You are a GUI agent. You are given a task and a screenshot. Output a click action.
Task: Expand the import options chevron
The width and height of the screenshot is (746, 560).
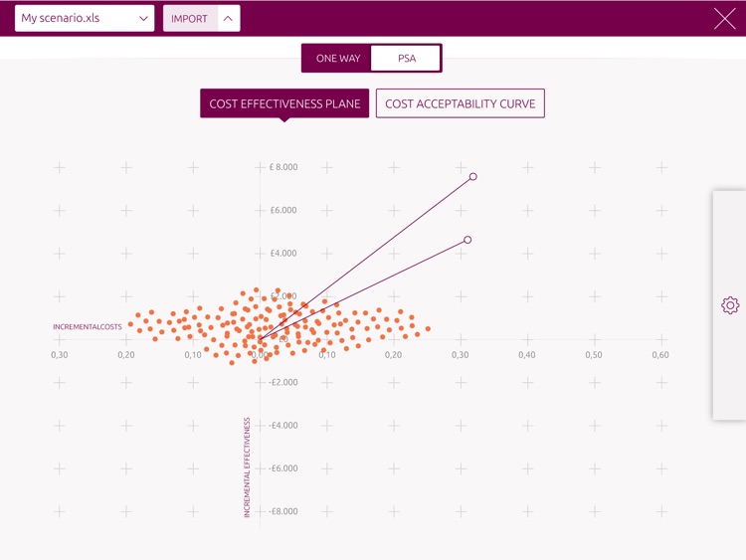click(x=229, y=19)
